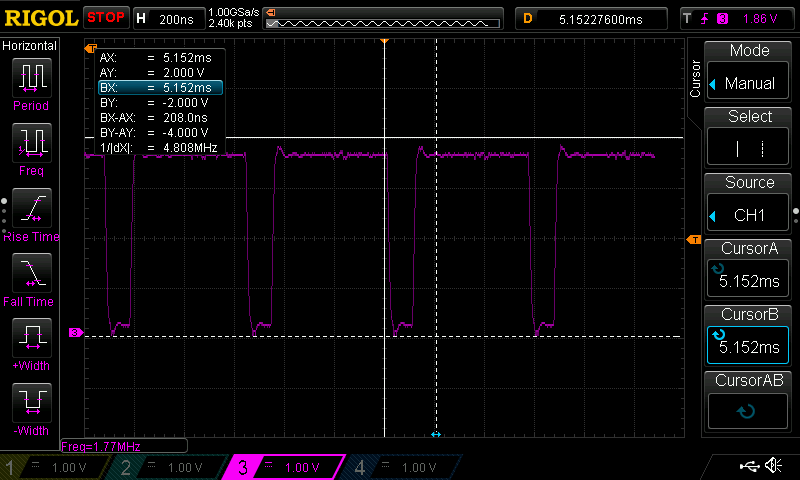800x480 pixels.
Task: Click the BX-AX = 208.0ns row
Action: (x=159, y=118)
